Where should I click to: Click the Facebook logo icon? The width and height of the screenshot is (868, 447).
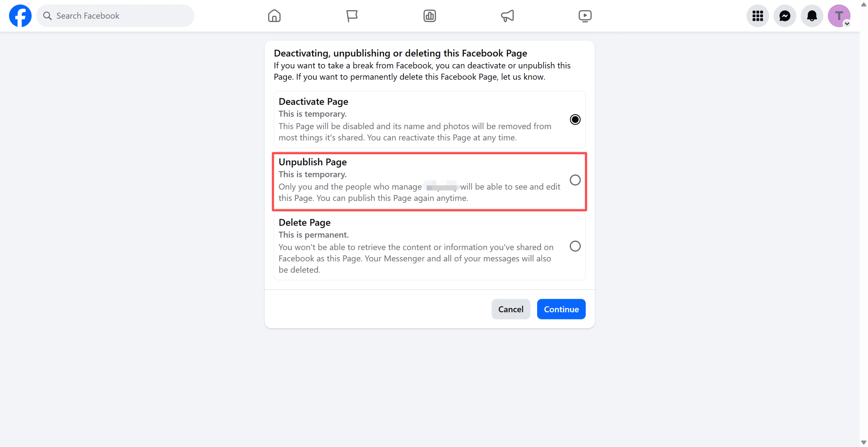point(20,16)
